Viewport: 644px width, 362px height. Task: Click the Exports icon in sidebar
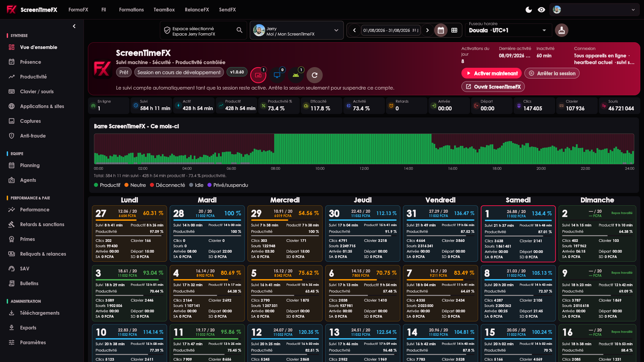coord(12,328)
